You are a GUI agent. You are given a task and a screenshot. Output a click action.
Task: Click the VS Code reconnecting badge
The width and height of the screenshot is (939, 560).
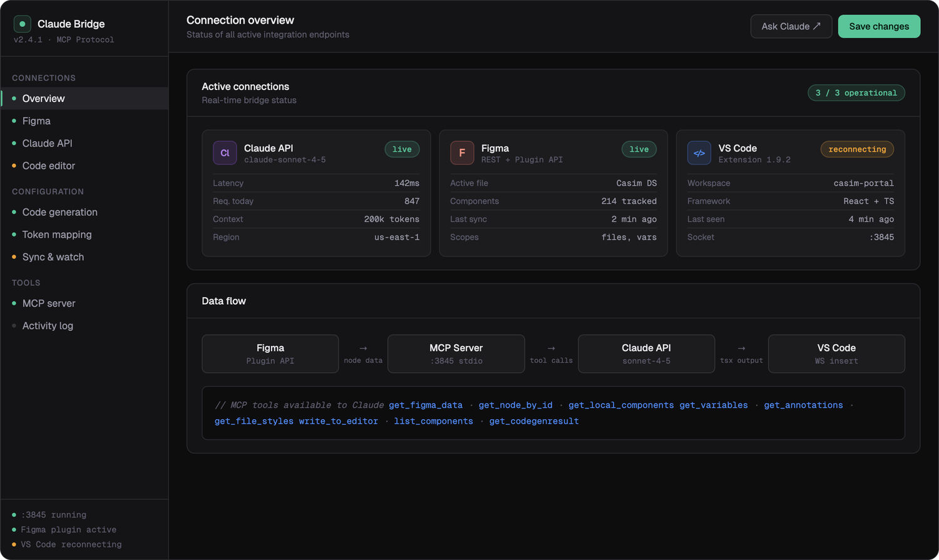tap(857, 149)
